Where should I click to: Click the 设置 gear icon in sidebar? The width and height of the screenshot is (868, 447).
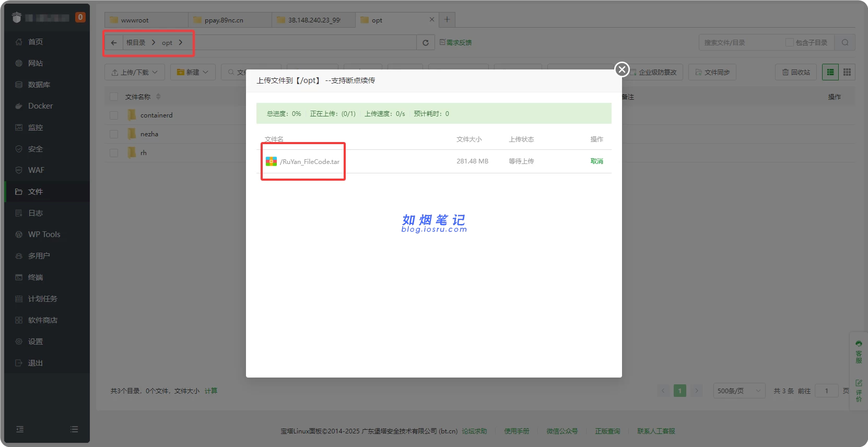click(x=19, y=342)
